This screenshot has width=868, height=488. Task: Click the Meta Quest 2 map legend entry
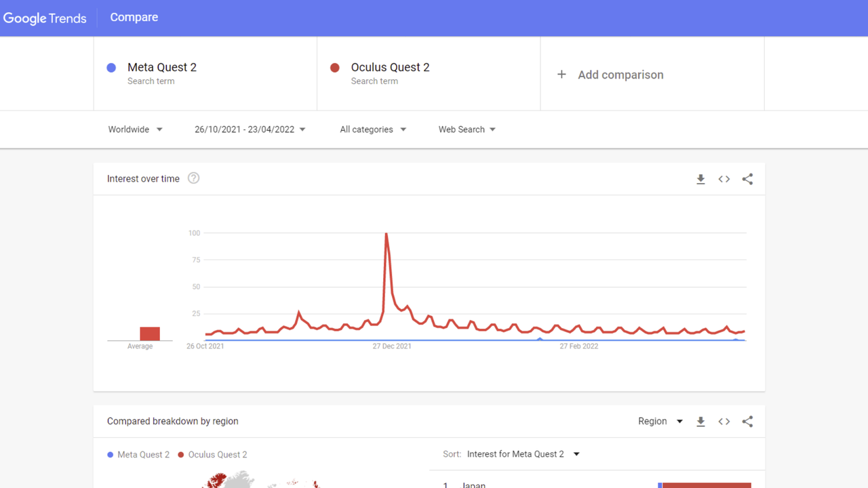click(x=139, y=455)
